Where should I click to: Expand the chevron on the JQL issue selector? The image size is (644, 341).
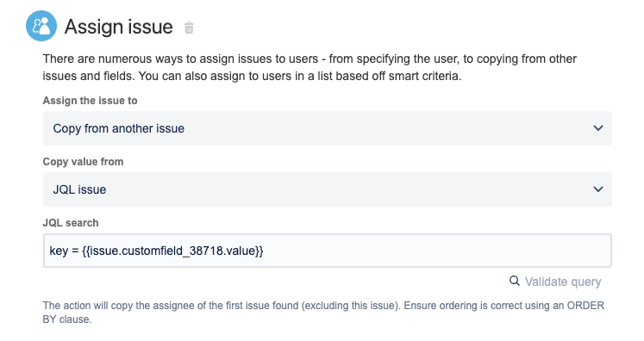[598, 189]
